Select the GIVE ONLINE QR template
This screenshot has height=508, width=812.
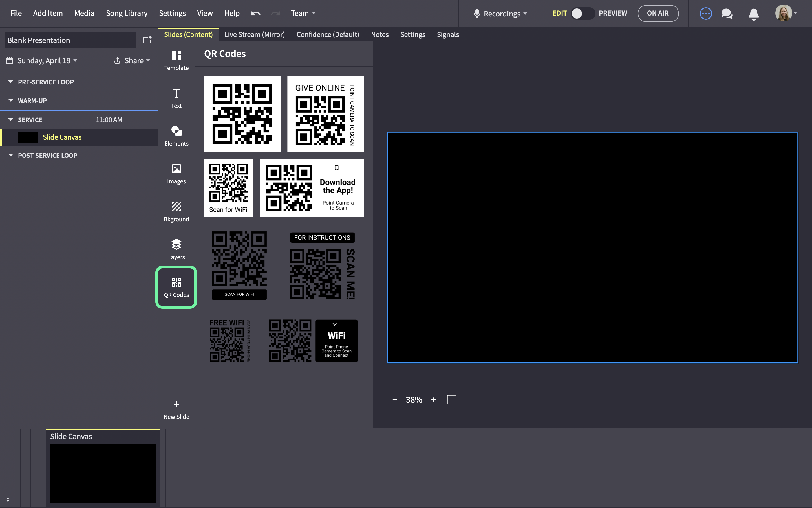click(325, 113)
